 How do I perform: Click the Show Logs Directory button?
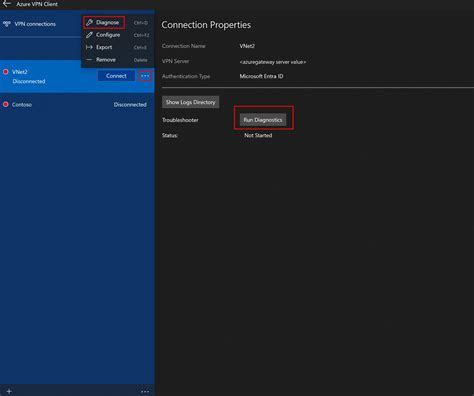point(191,102)
